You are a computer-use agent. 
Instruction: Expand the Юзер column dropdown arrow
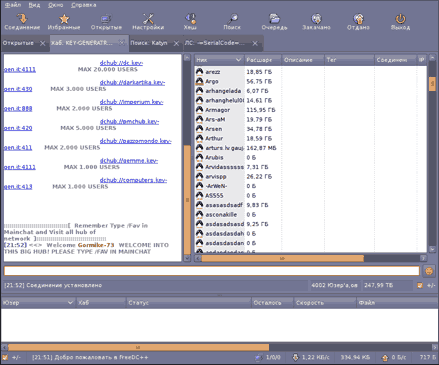[70, 303]
